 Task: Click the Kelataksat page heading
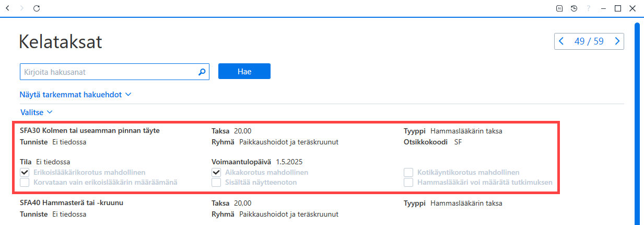[61, 42]
